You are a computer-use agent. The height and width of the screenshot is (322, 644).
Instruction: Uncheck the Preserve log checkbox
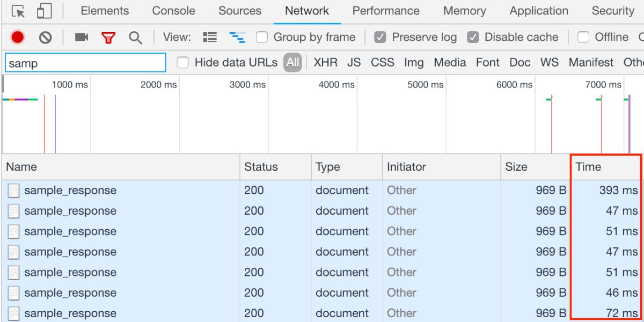pos(380,38)
